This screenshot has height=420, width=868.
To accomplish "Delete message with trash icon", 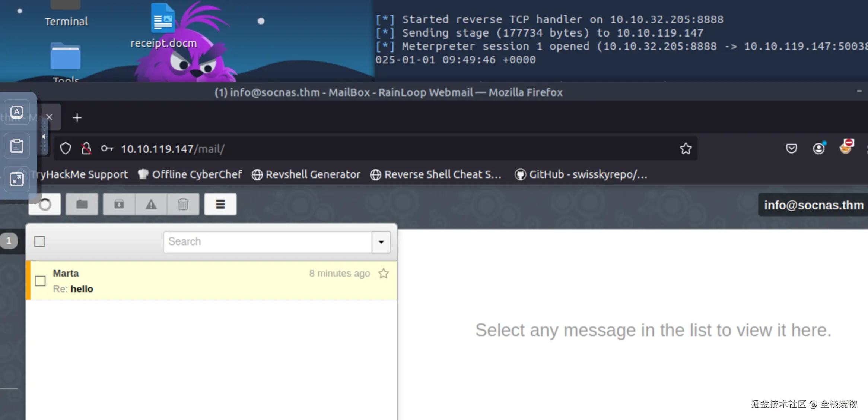I will [x=183, y=204].
